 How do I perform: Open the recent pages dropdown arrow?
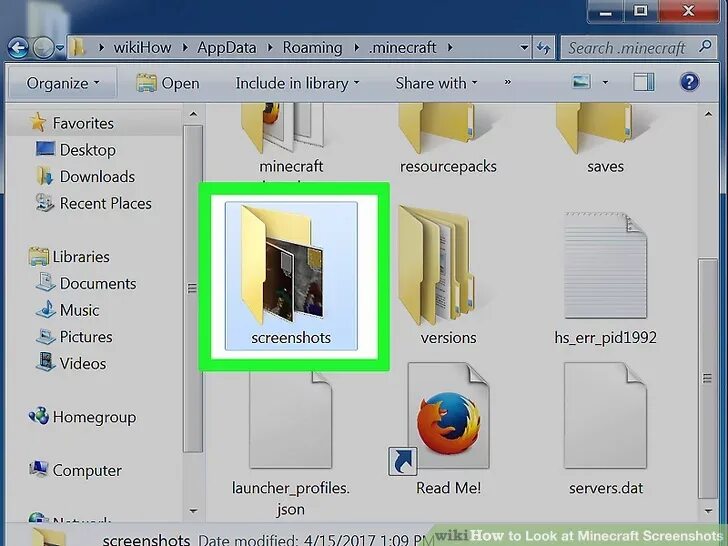[x=60, y=47]
